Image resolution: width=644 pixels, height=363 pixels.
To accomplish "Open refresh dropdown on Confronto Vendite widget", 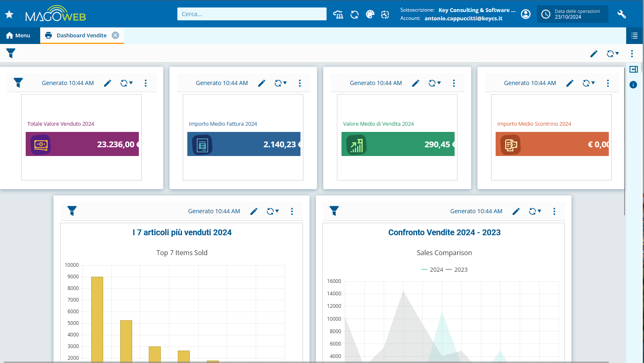I will pos(535,212).
